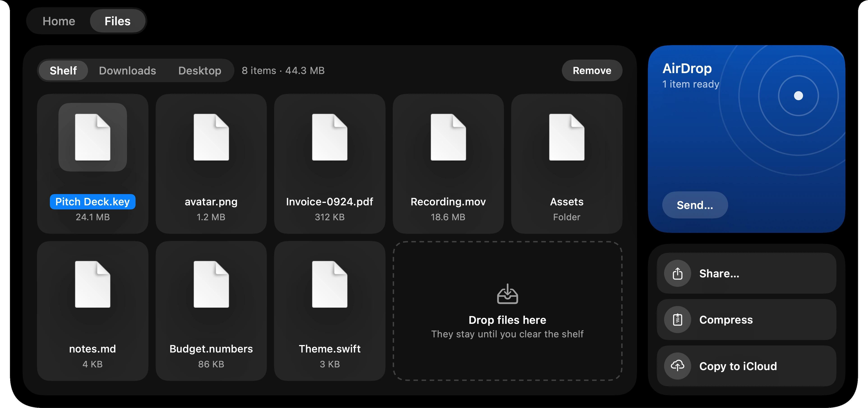This screenshot has width=868, height=408.
Task: Select the Recording.mov file icon
Action: 448,137
